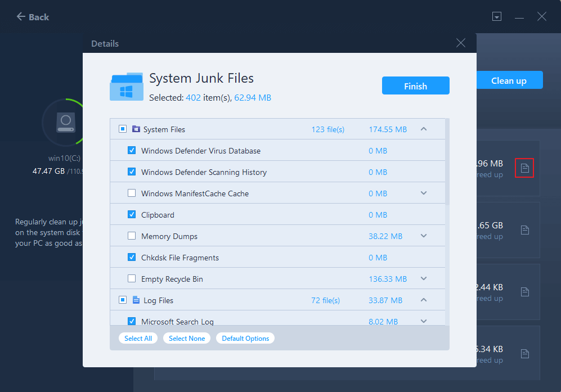Go back using the Back arrow
The height and width of the screenshot is (392, 561).
tap(21, 16)
